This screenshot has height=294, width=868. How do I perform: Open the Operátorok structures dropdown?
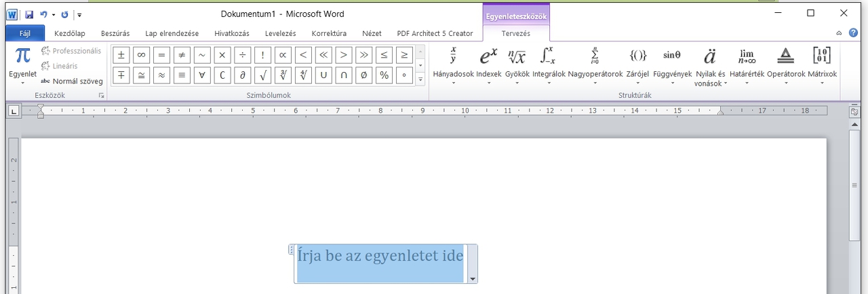click(x=785, y=65)
